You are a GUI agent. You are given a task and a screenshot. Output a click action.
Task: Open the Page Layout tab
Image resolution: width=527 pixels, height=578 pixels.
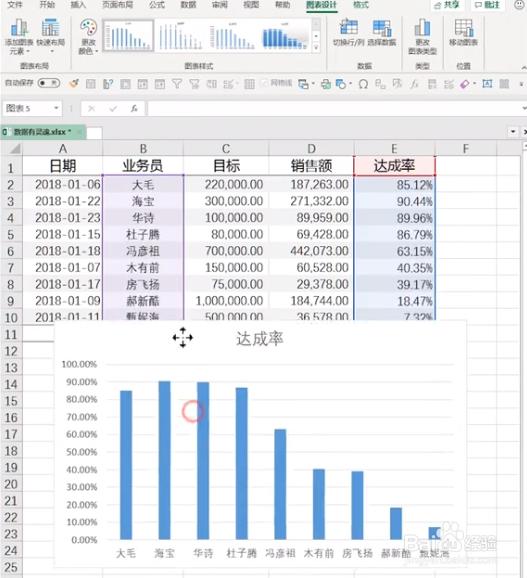[x=117, y=5]
